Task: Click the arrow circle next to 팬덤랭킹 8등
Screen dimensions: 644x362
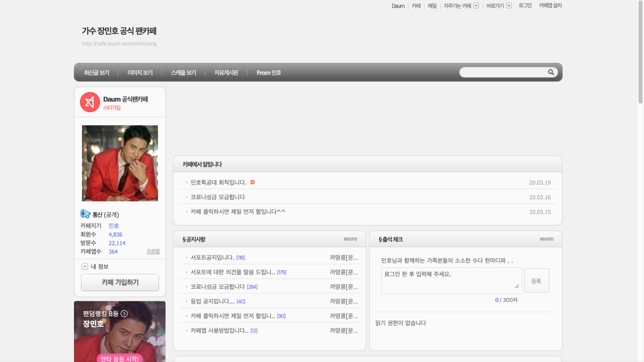Action: point(124,314)
